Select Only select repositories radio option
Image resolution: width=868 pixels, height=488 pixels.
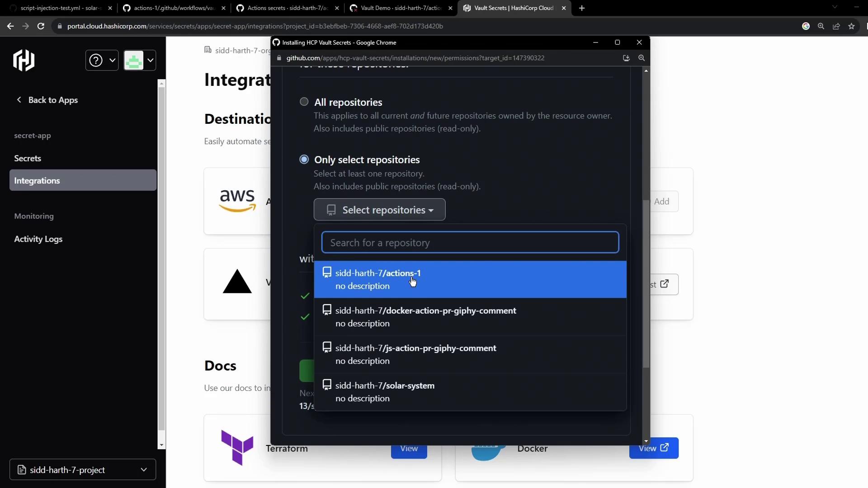pyautogui.click(x=304, y=159)
